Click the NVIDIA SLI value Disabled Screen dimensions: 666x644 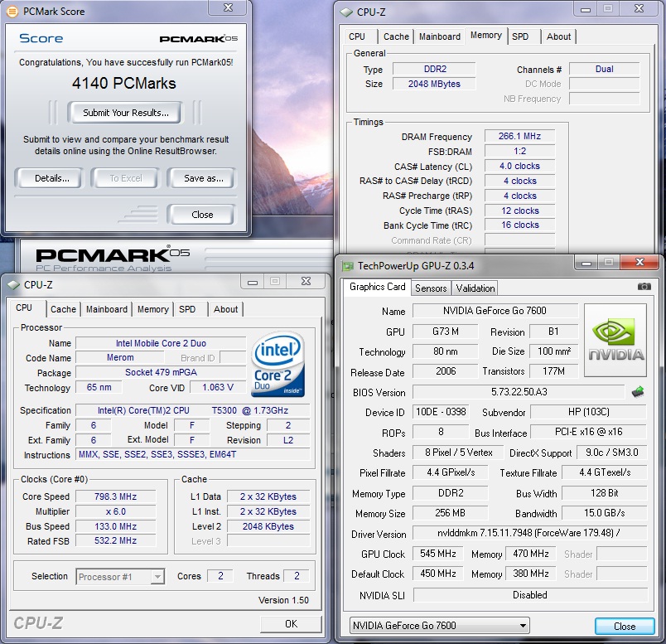[x=529, y=595]
